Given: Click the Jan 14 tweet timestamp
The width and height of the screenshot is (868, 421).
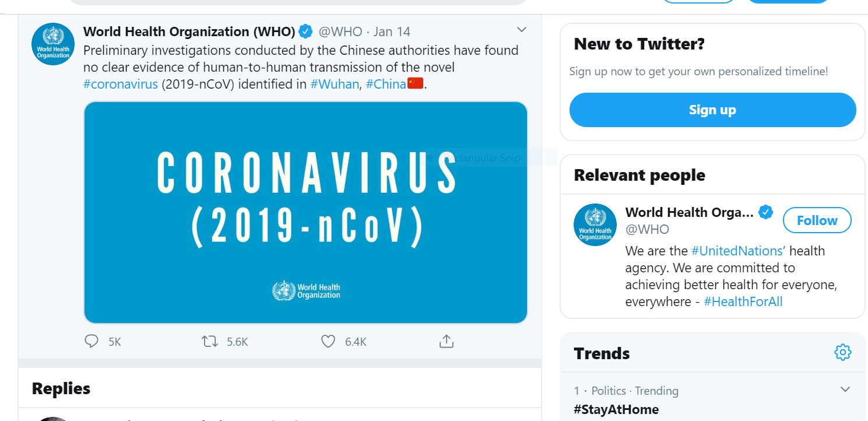Looking at the screenshot, I should pos(392,31).
